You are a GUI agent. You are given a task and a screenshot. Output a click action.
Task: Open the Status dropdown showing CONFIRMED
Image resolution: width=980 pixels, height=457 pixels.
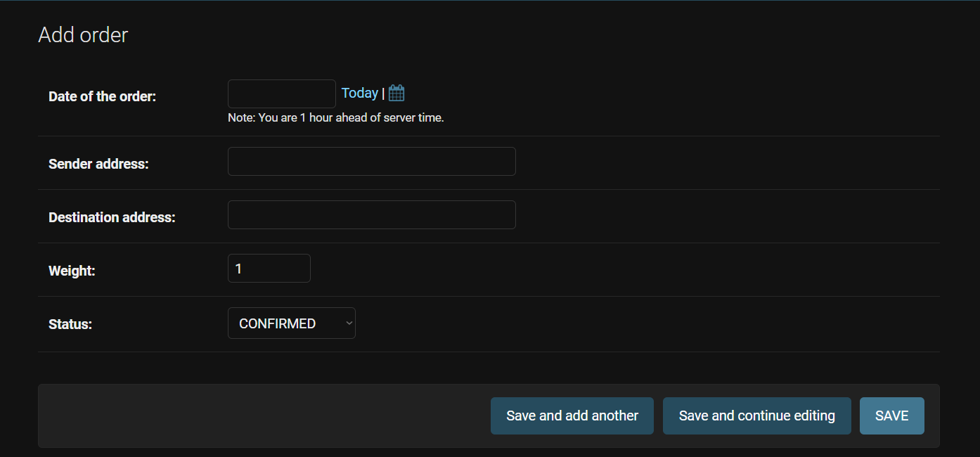pos(291,323)
